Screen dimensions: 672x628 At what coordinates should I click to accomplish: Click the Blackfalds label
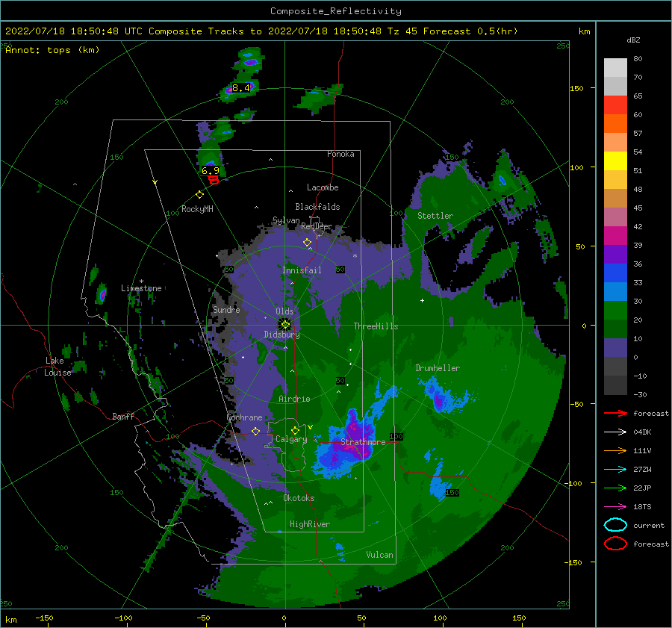click(317, 207)
